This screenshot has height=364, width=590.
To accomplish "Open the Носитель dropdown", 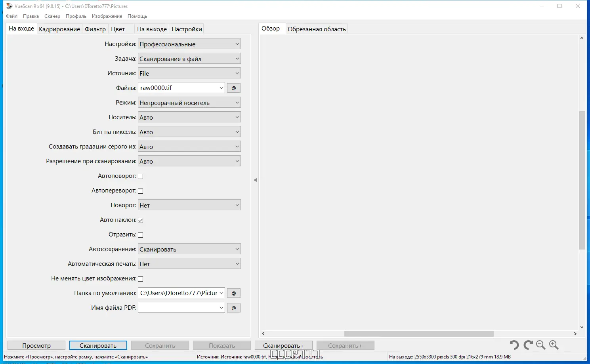I will [189, 117].
